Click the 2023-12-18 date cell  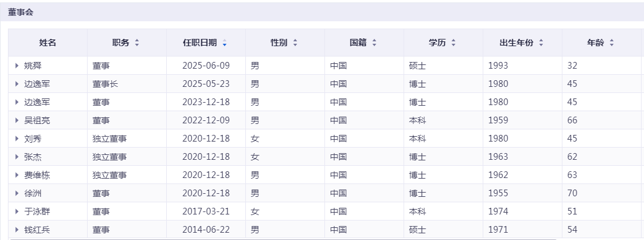pos(206,102)
